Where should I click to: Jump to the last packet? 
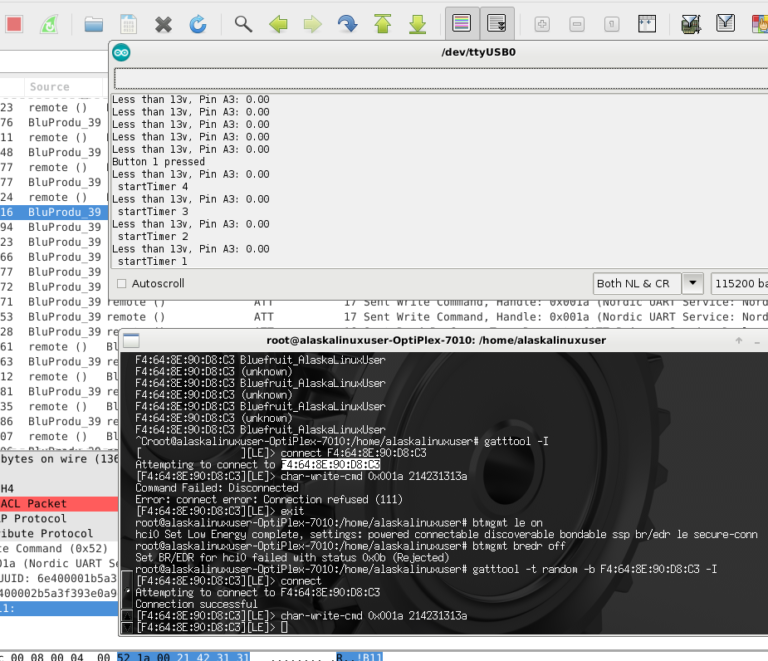point(417,23)
